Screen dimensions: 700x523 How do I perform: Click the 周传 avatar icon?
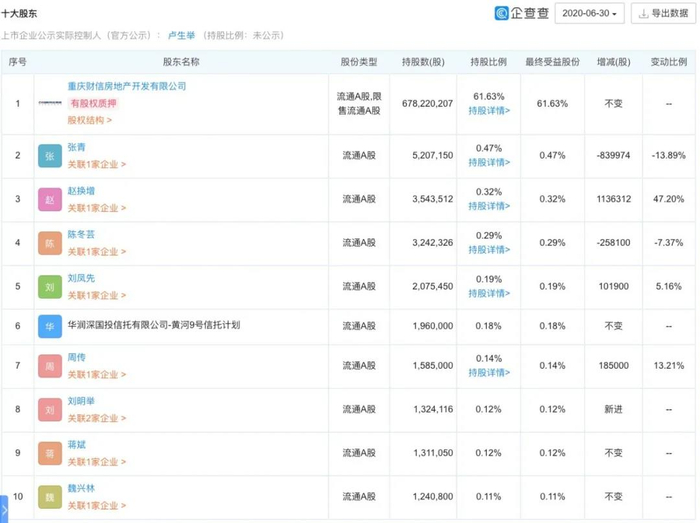click(x=49, y=365)
